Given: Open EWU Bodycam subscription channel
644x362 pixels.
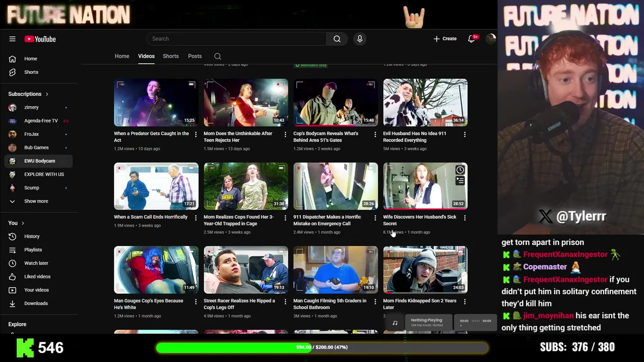Looking at the screenshot, I should click(39, 161).
